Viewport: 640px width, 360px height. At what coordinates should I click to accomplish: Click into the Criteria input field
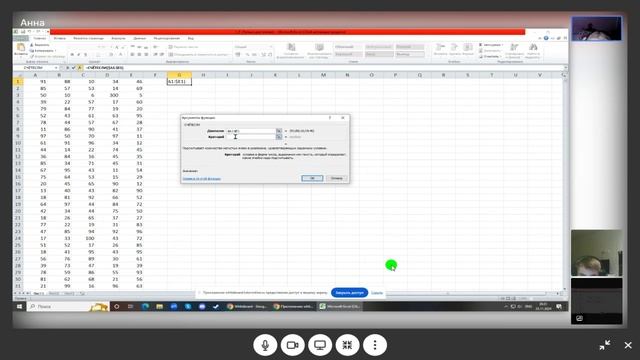pos(251,137)
